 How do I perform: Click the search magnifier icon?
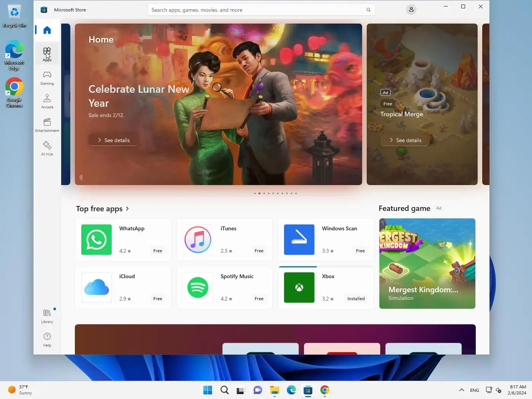(368, 10)
